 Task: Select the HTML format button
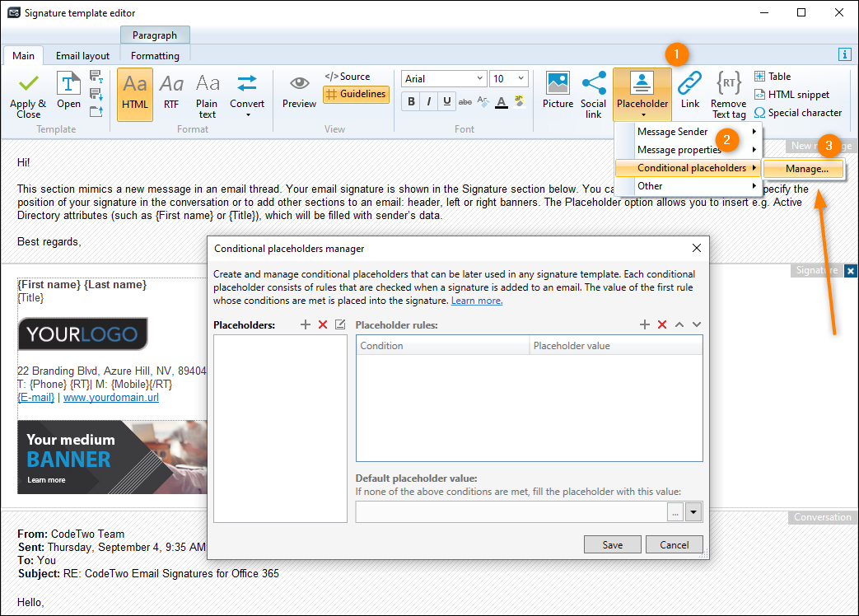pyautogui.click(x=135, y=94)
